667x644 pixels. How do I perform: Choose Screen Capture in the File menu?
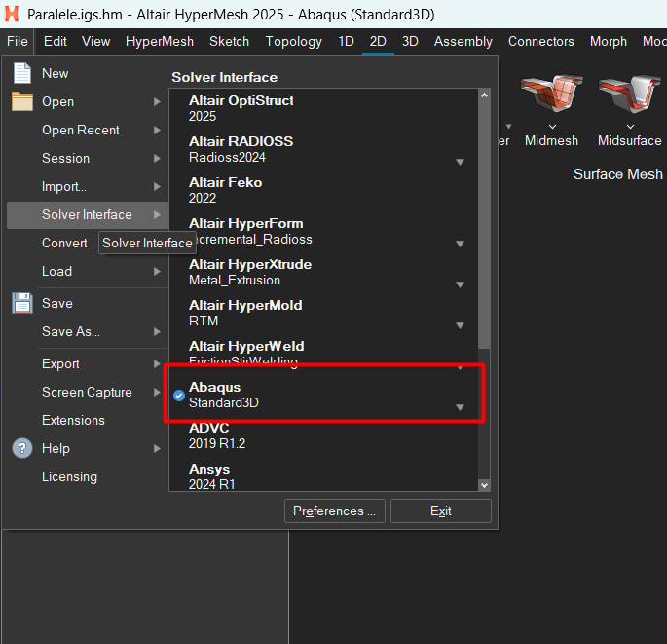coord(88,392)
